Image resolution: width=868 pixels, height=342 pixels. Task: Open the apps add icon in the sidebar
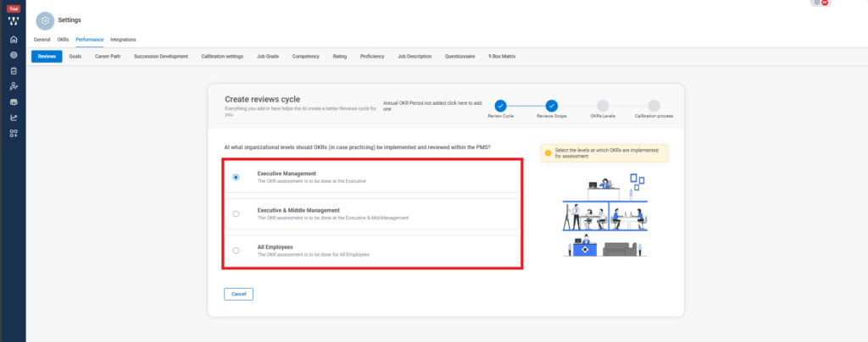point(14,133)
